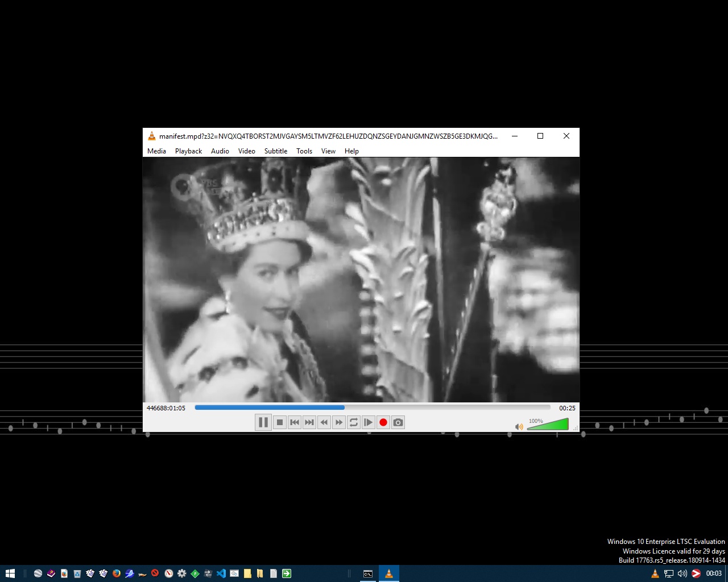Open network icon in system tray

pos(669,573)
